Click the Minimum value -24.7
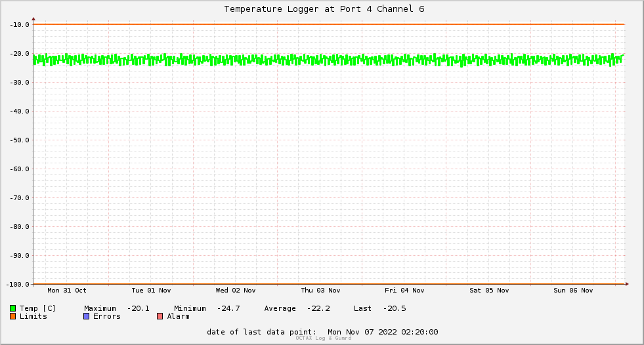Viewport: 644px width, 345px height. 228,308
